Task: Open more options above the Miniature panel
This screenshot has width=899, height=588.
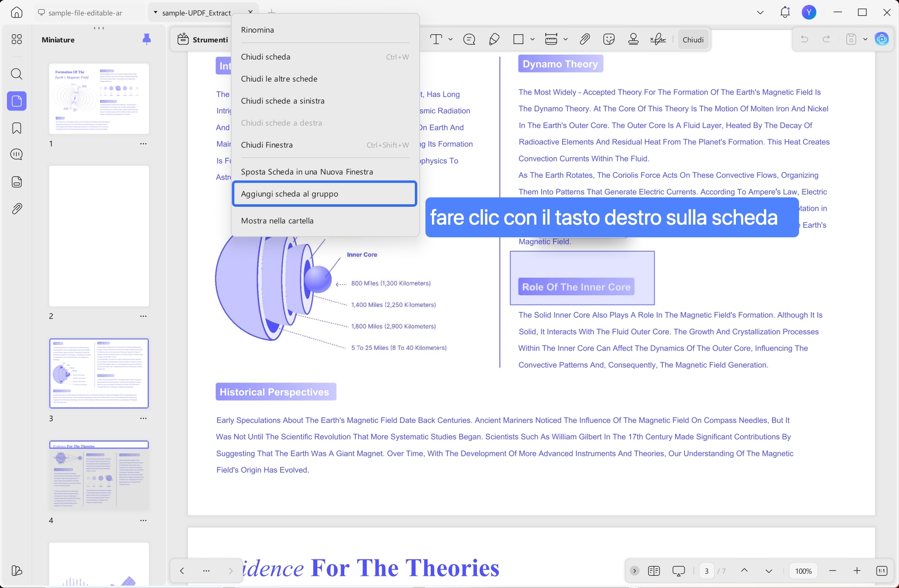Action: tap(99, 28)
